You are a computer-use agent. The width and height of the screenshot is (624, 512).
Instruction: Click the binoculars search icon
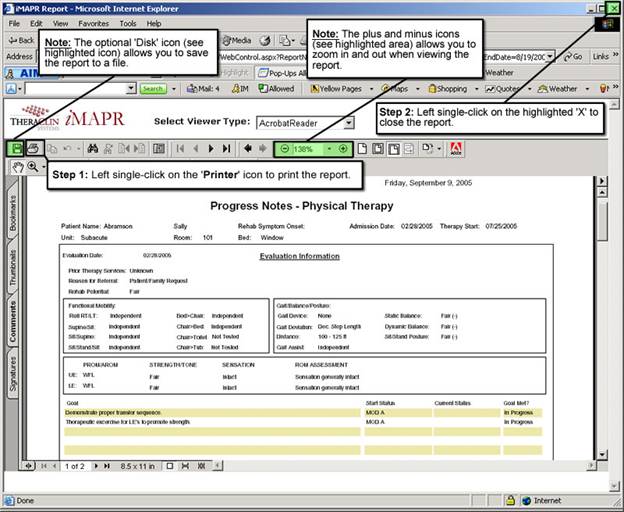click(93, 148)
